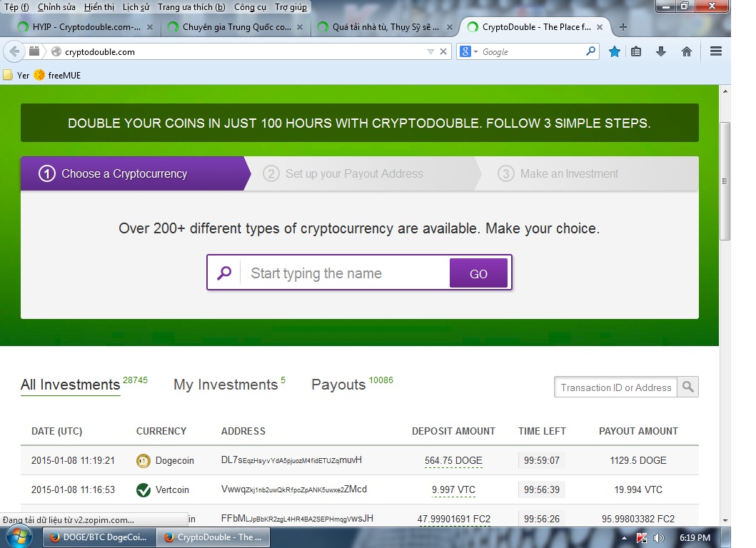Viewport: 756px width, 548px height.
Task: Open the Trang ưa thích (b) menu
Action: (x=191, y=6)
